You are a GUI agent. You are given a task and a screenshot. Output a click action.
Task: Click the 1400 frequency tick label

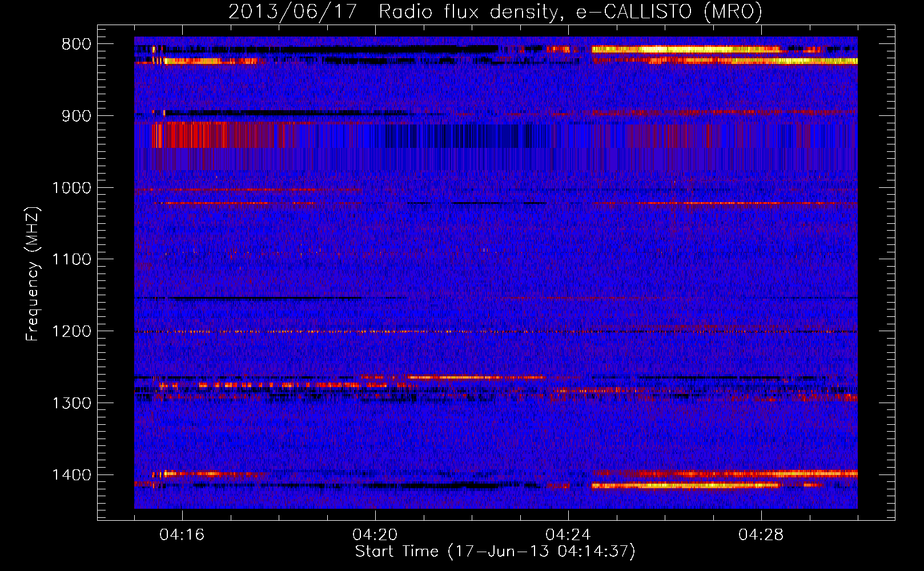tap(72, 475)
